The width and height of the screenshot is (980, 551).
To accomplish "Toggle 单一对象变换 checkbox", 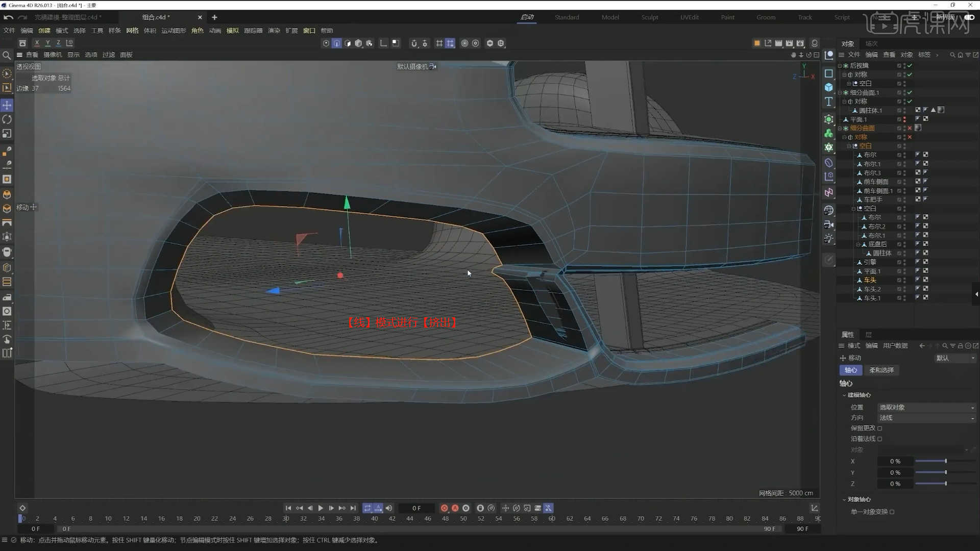I will coord(892,512).
